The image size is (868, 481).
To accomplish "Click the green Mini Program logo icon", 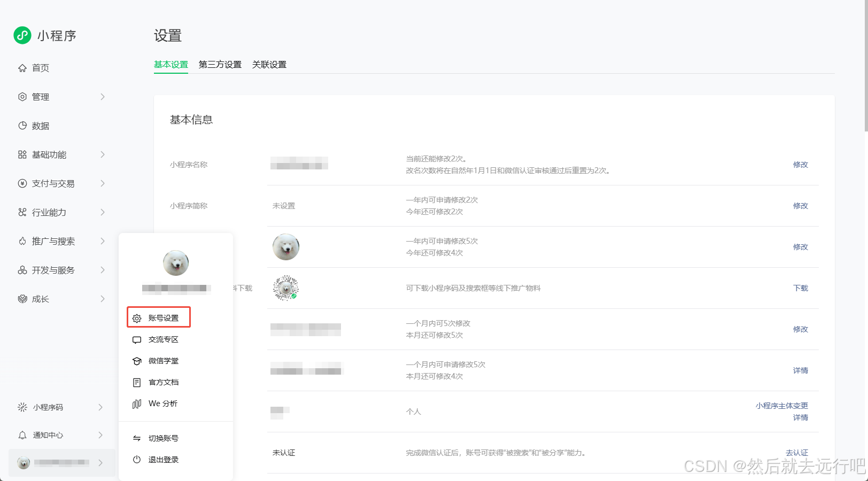I will [x=22, y=35].
